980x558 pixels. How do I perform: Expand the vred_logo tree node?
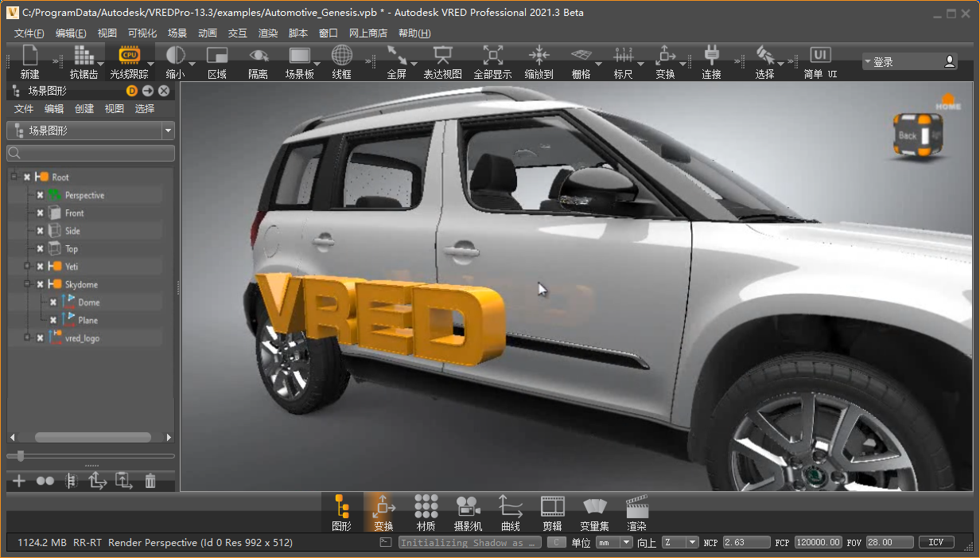click(x=27, y=338)
